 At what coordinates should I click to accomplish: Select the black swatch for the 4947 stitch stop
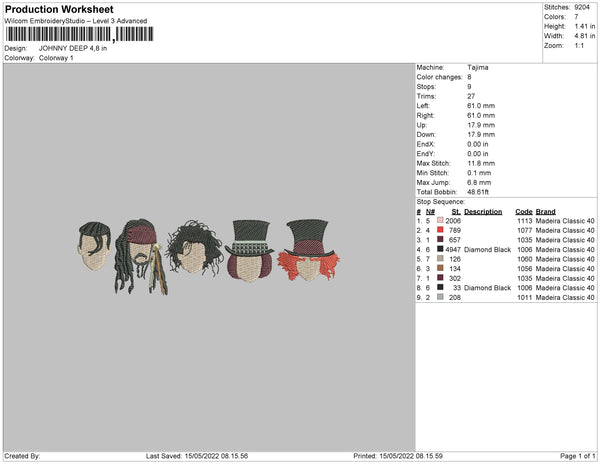click(x=440, y=249)
